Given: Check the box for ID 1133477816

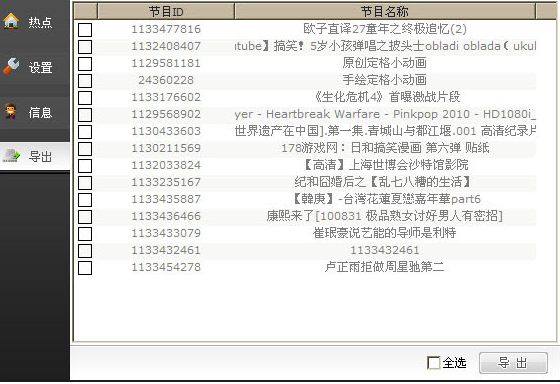Looking at the screenshot, I should [x=85, y=30].
